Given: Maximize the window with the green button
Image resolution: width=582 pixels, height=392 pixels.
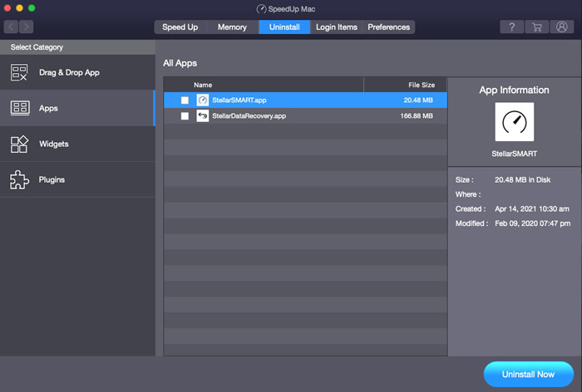Looking at the screenshot, I should (x=32, y=7).
